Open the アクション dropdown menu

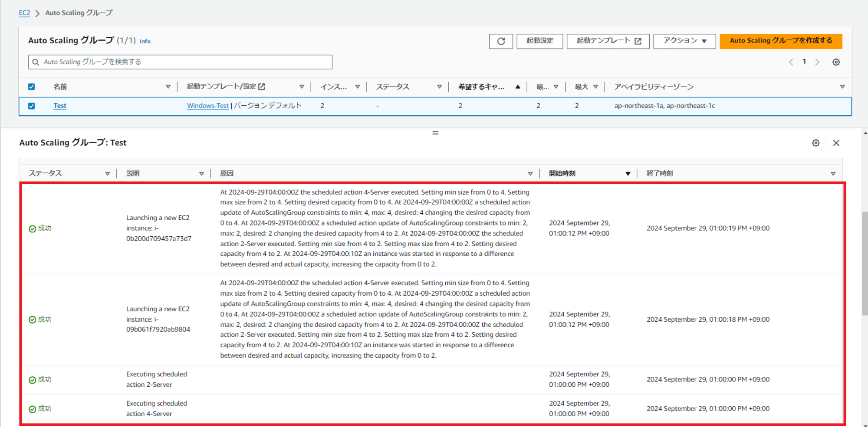pos(684,41)
